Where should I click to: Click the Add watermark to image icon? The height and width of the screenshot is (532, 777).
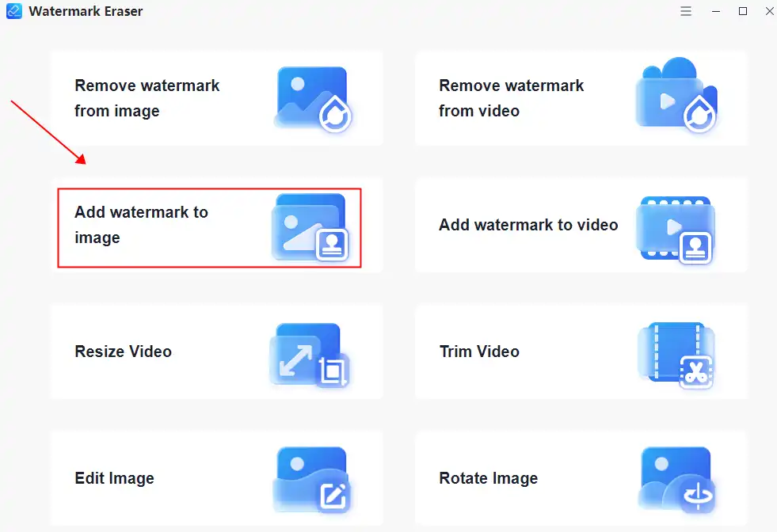(310, 227)
